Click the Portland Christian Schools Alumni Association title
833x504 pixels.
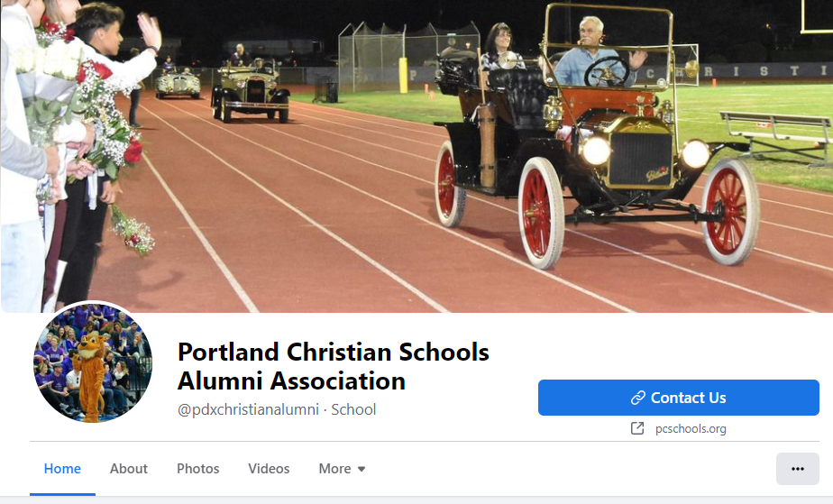[x=333, y=366]
